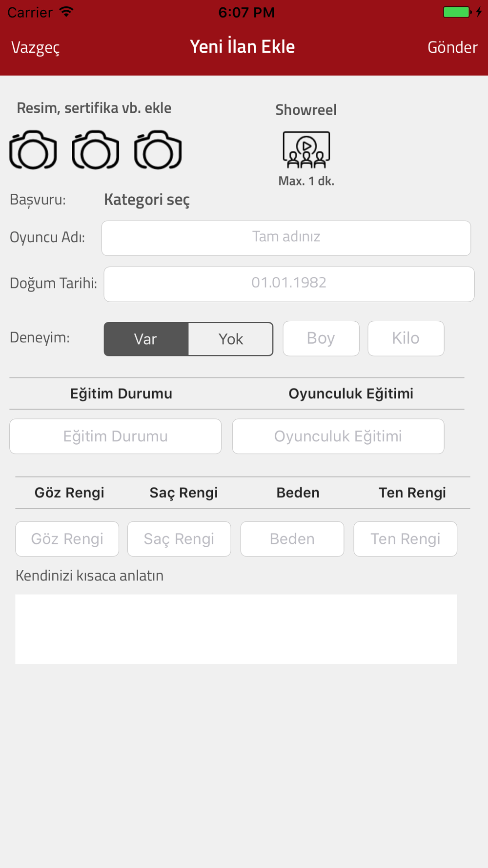Open the Göz Rengi picker field
The image size is (488, 868).
(x=67, y=539)
